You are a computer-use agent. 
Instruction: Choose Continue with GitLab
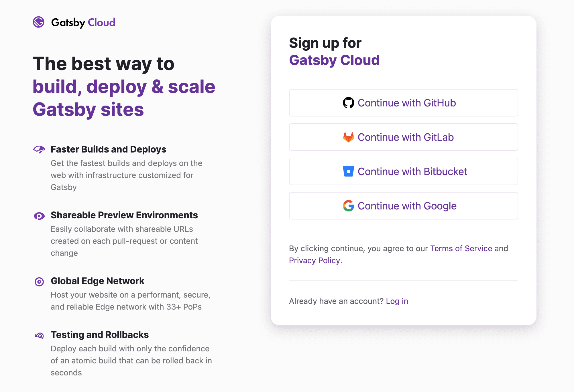tap(403, 137)
